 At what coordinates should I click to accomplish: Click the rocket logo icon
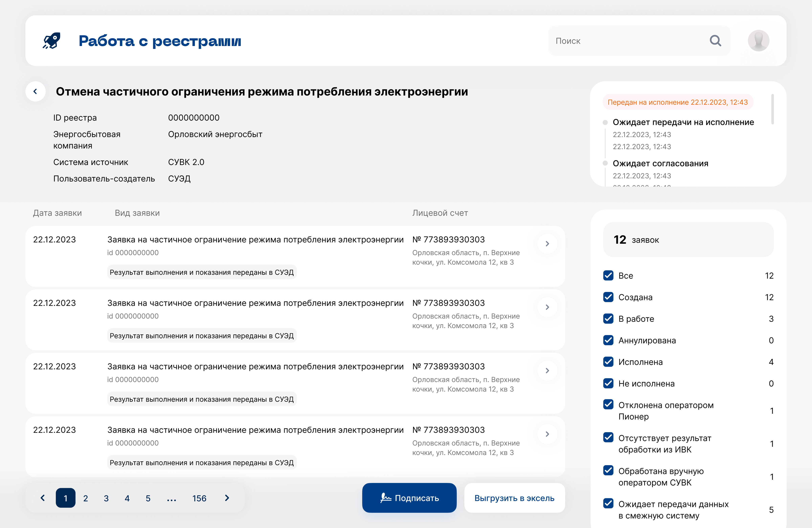(x=52, y=41)
